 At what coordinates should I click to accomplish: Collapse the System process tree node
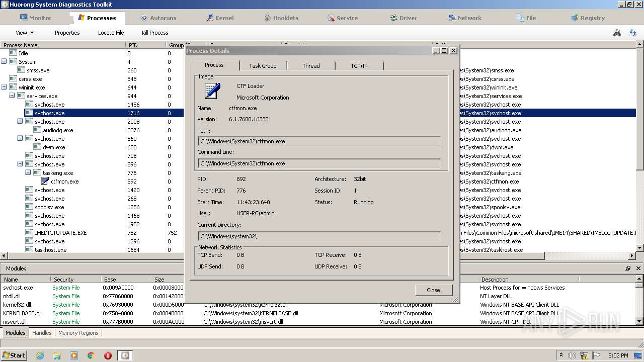[4, 61]
